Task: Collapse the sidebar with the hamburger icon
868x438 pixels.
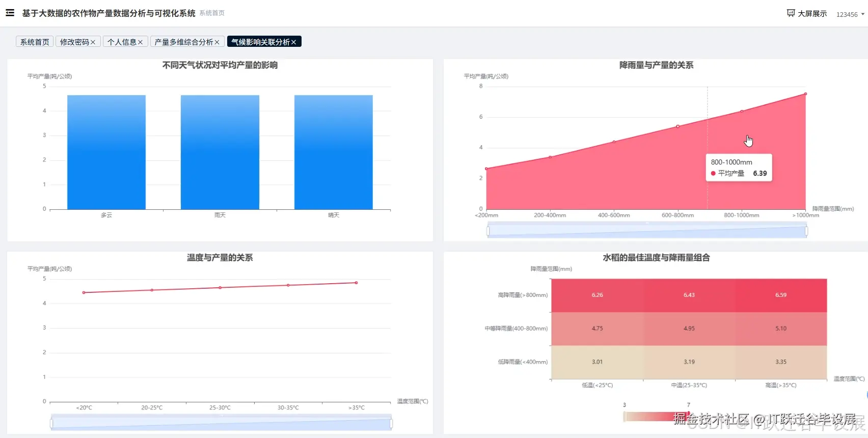Action: pyautogui.click(x=10, y=13)
